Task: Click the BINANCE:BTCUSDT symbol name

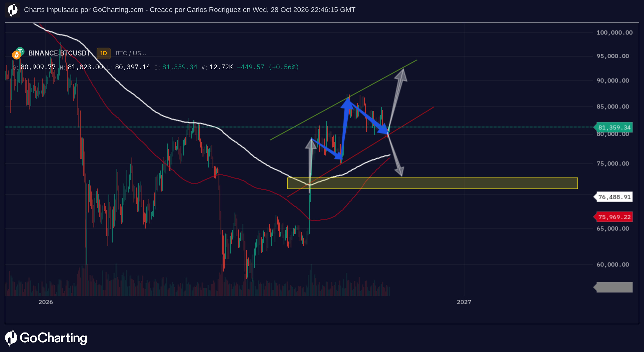Action: coord(59,53)
